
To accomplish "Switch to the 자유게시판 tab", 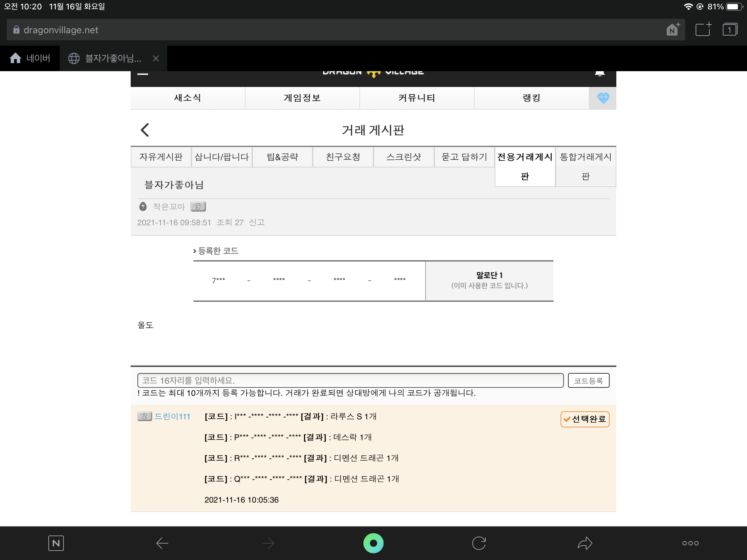I will tap(161, 157).
